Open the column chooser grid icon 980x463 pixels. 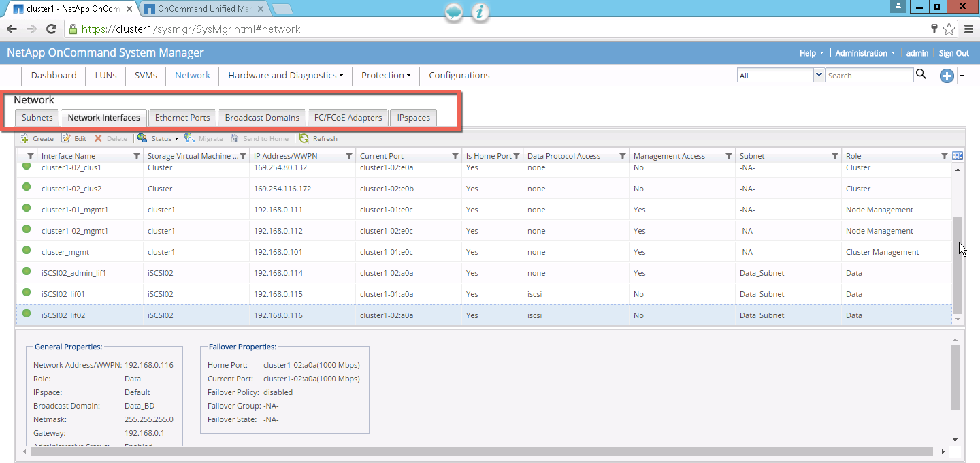point(958,156)
